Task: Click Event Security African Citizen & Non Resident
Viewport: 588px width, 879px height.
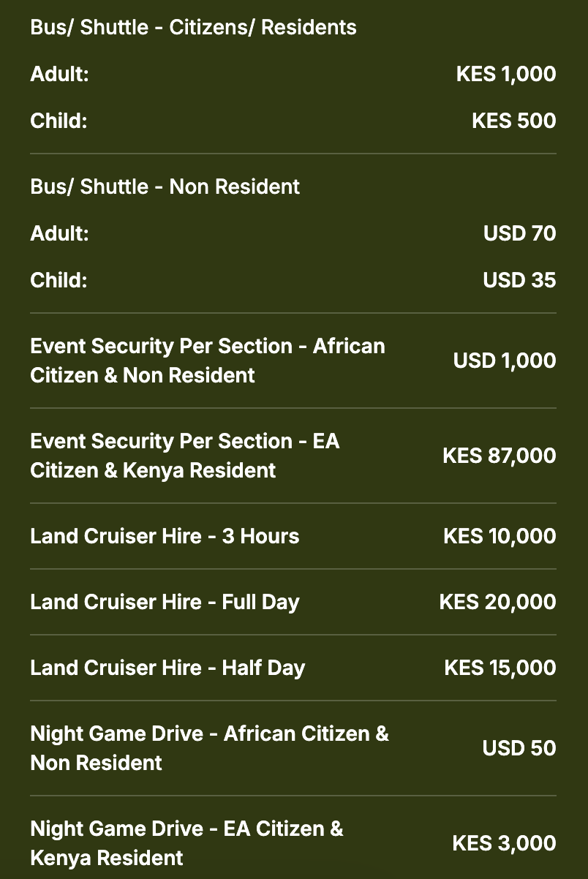Action: click(x=207, y=361)
